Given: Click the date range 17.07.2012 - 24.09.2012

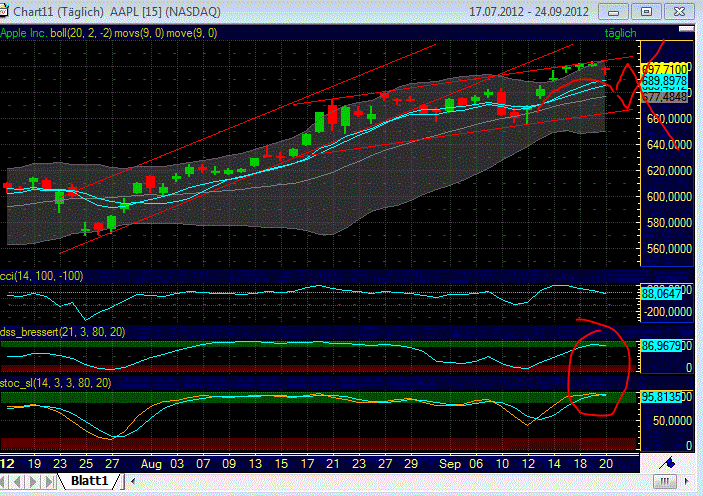Looking at the screenshot, I should tap(529, 12).
